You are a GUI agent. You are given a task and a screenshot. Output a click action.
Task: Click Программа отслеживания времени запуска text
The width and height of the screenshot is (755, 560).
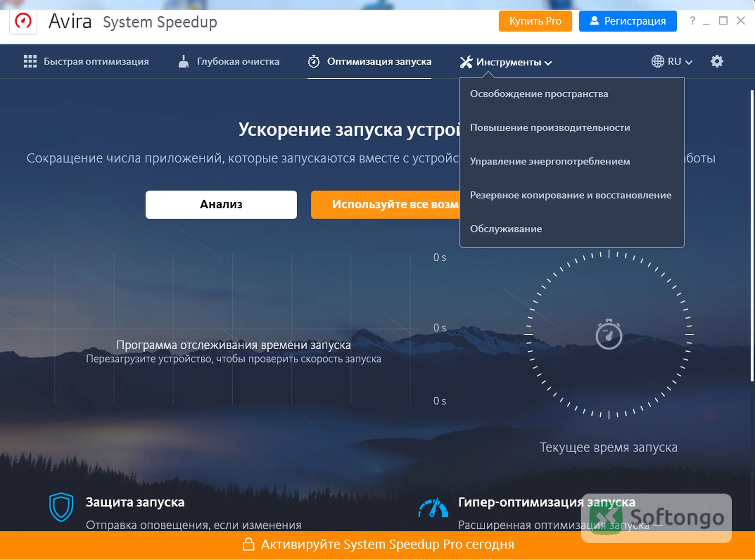tap(234, 345)
